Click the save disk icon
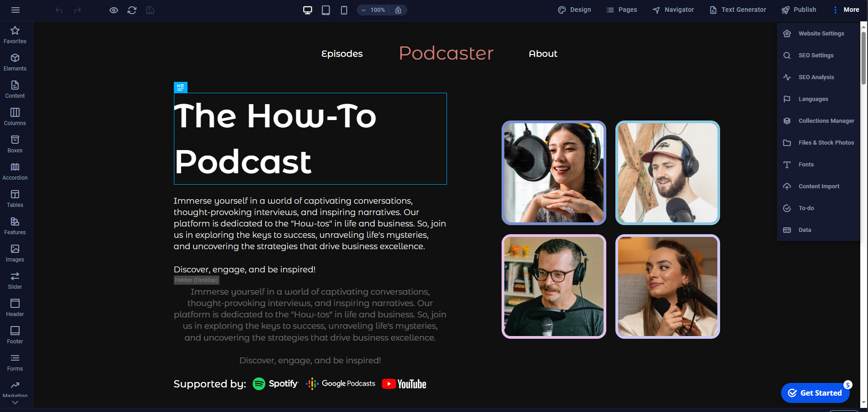This screenshot has width=868, height=412. [150, 10]
